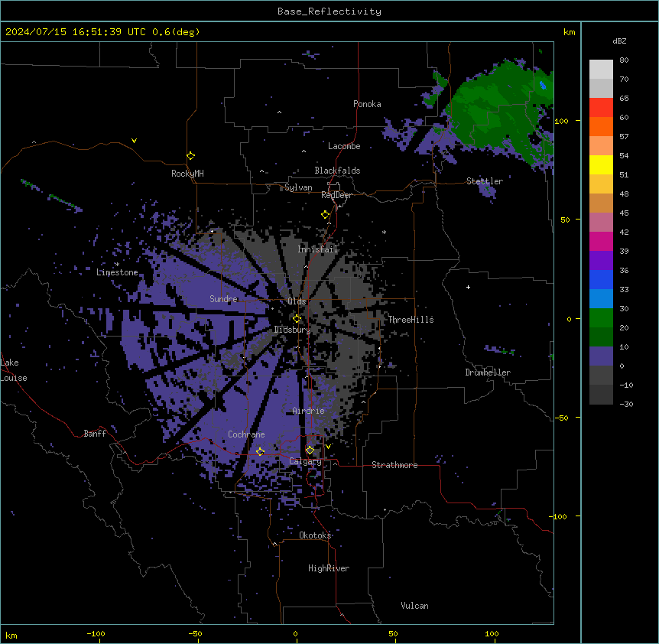The image size is (659, 644).
Task: Click the yellow V marker east of Calgary
Action: pos(328,447)
